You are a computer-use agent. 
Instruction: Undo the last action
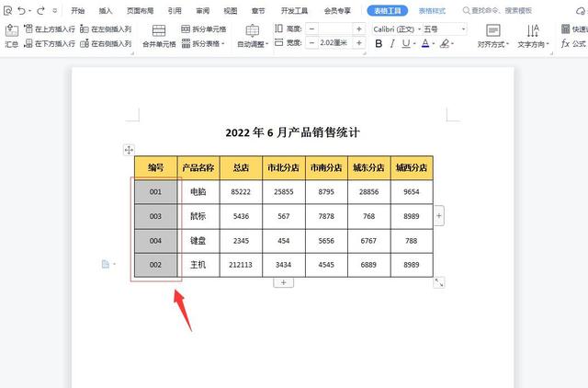22,10
